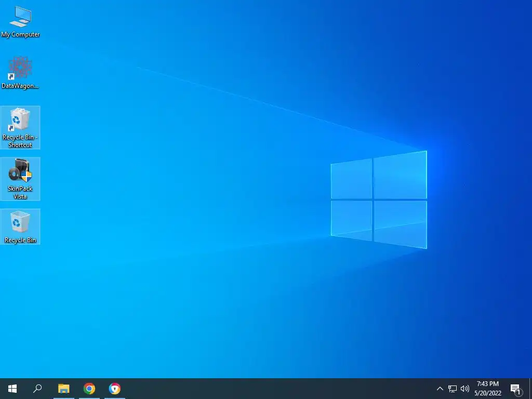Select the SkinPack Vista installer icon
The height and width of the screenshot is (399, 532).
(x=20, y=179)
